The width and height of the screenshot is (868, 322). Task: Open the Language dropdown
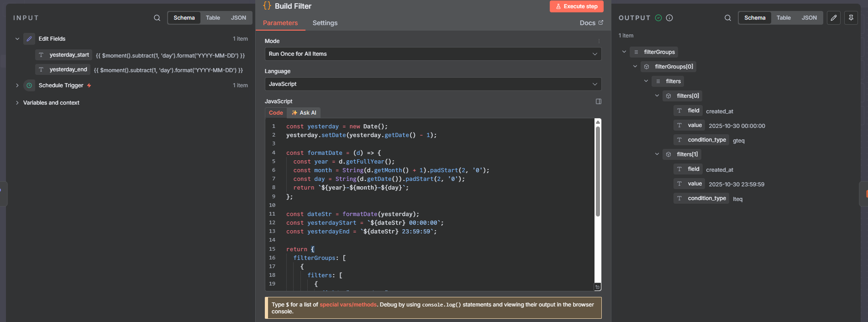click(x=432, y=84)
